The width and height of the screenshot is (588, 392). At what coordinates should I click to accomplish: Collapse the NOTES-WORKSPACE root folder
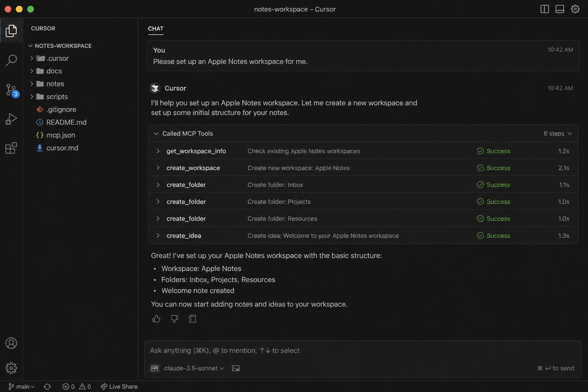(x=30, y=46)
